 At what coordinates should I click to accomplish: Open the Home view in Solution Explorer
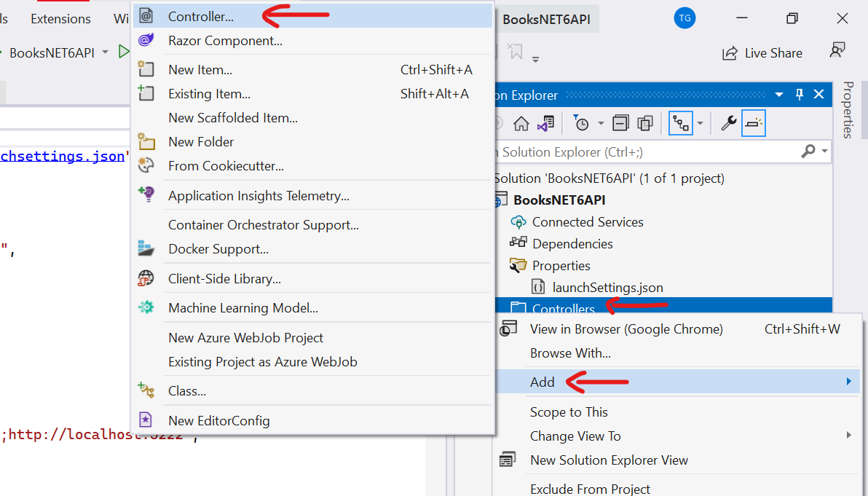point(521,122)
